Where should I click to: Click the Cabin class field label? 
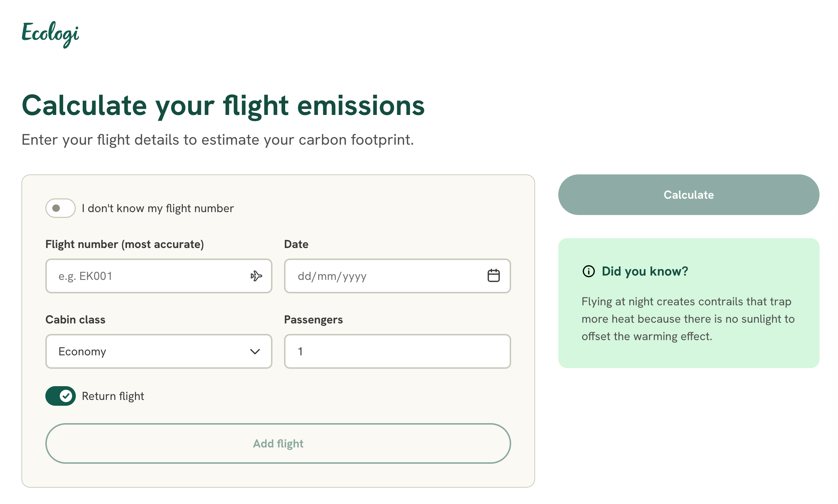pyautogui.click(x=75, y=319)
